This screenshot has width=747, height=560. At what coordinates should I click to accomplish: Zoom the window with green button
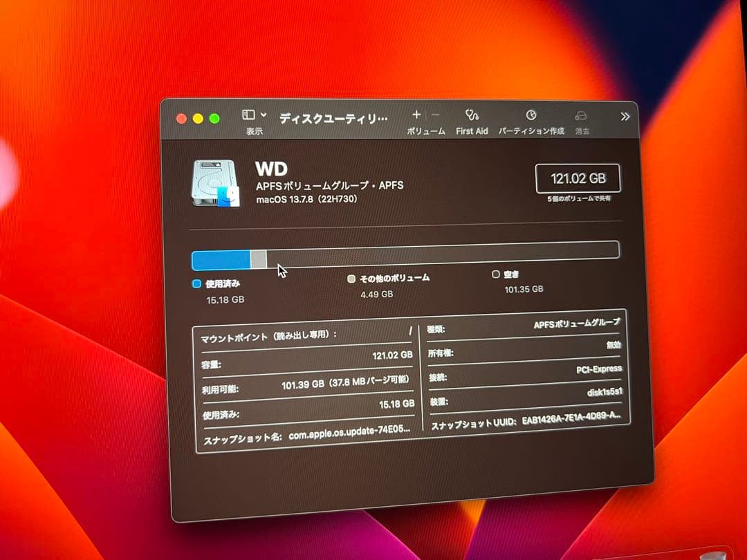click(214, 119)
